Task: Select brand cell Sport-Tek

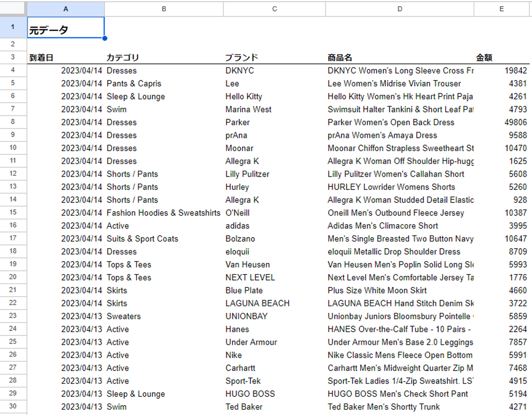Action: [274, 381]
